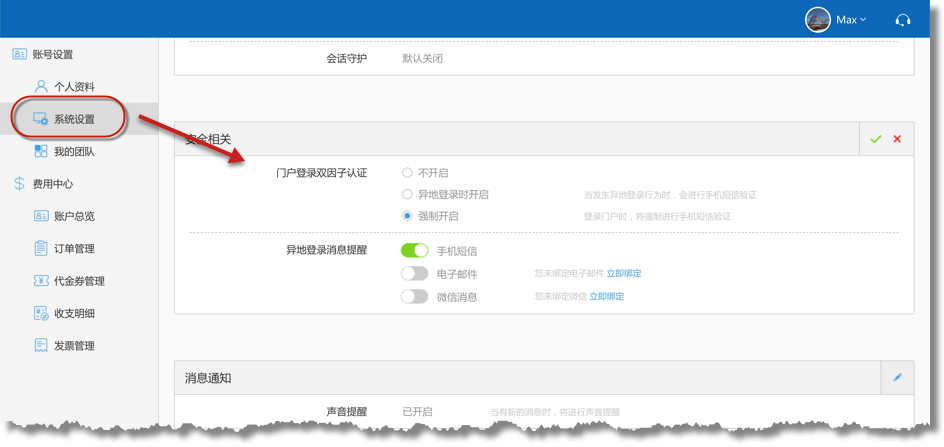Image resolution: width=944 pixels, height=447 pixels.
Task: Click the pencil edit icon for 消息通知
Action: click(x=897, y=377)
